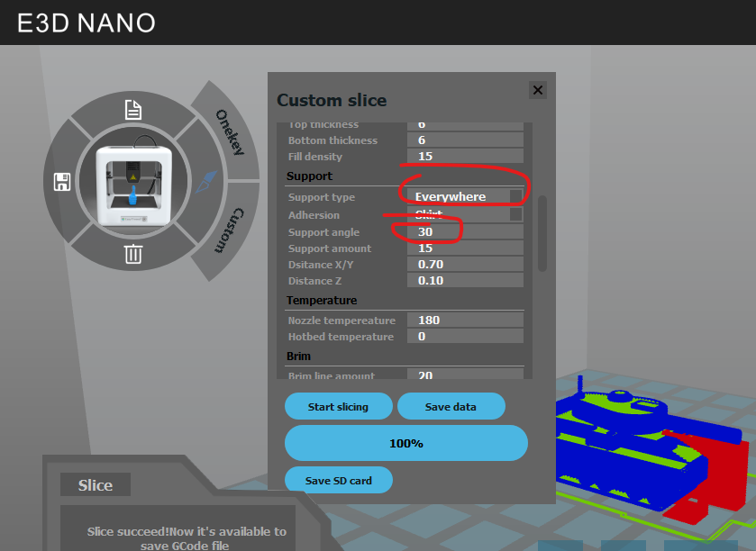756x551 pixels.
Task: Delete model with the trash icon
Action: pyautogui.click(x=133, y=254)
